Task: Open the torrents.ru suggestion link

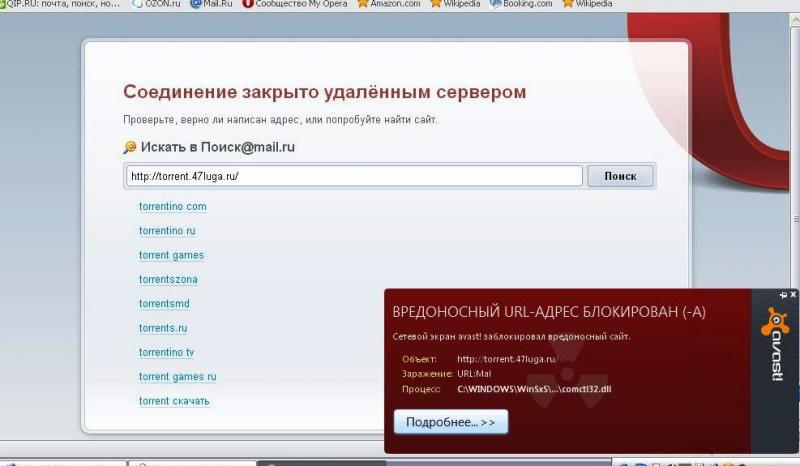Action: 163,328
